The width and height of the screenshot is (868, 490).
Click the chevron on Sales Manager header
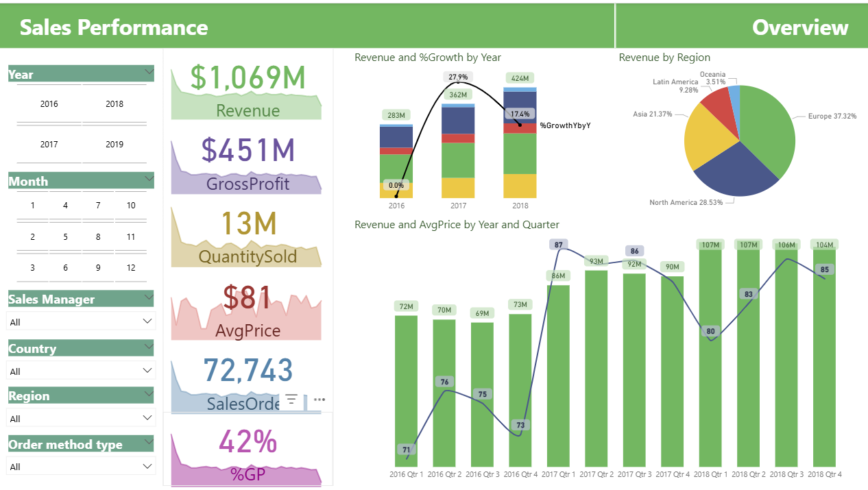click(149, 296)
